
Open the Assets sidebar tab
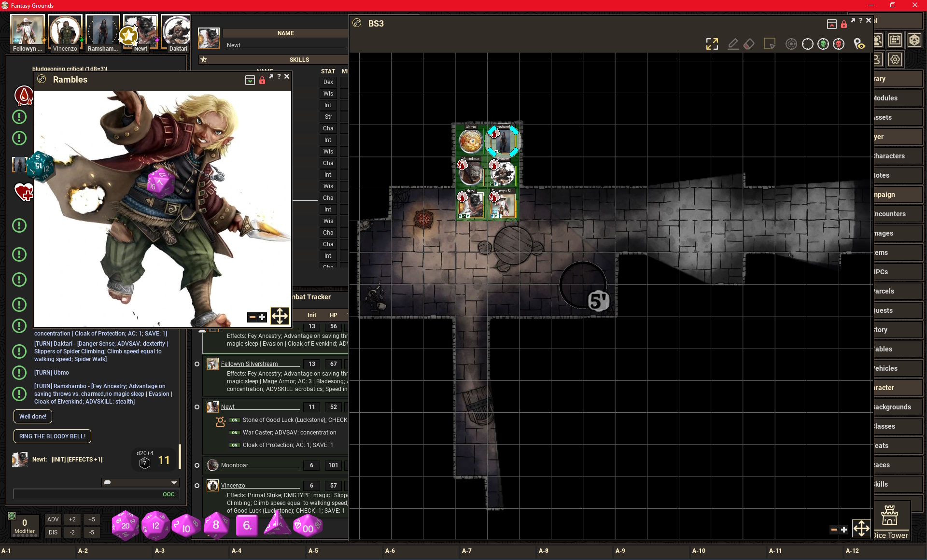click(898, 117)
